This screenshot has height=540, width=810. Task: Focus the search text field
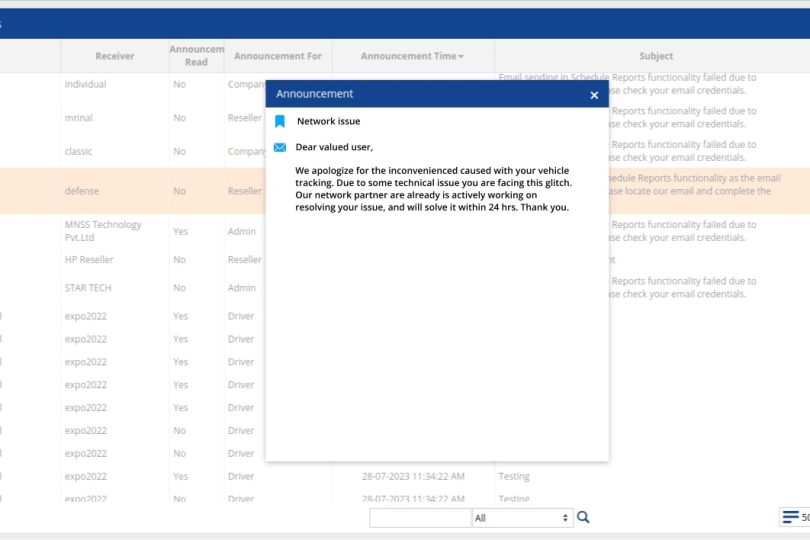click(x=420, y=518)
